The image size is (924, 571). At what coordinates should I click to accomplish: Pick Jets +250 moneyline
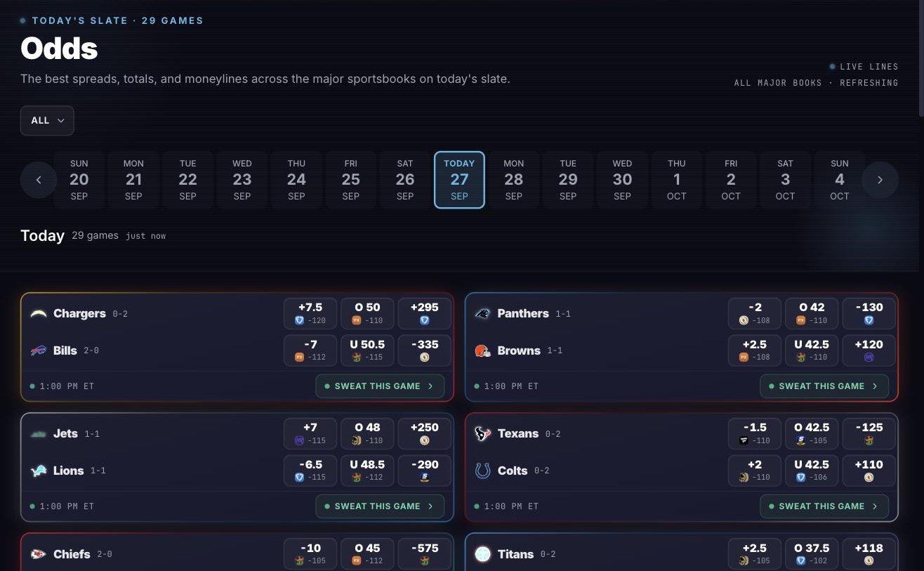coord(424,433)
